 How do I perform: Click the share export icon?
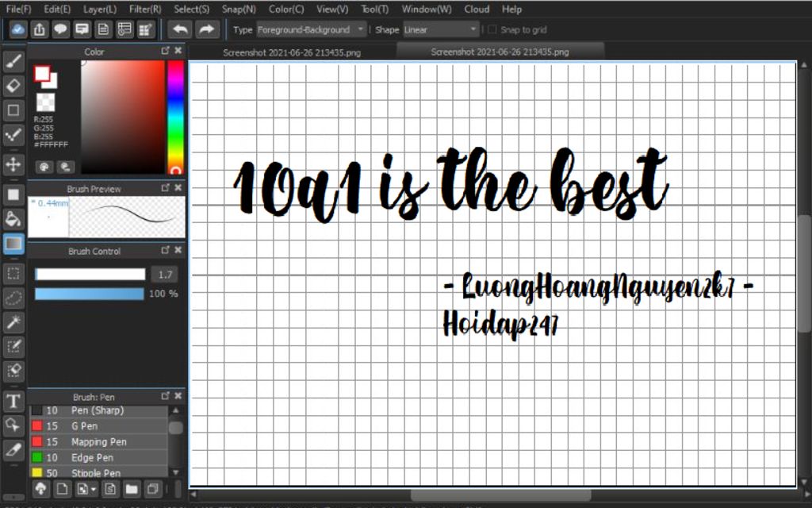pyautogui.click(x=40, y=29)
